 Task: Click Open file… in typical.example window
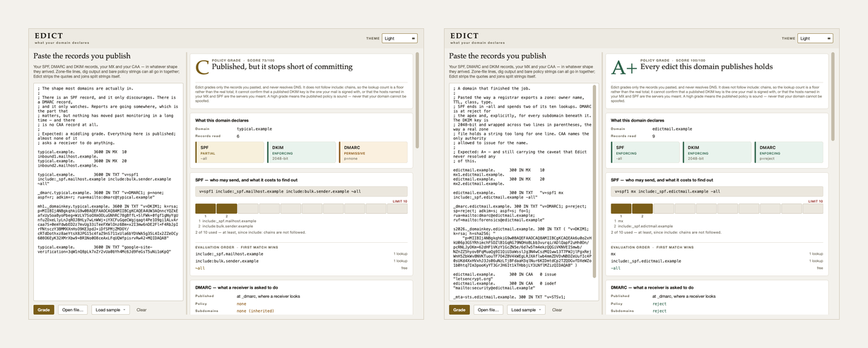(x=74, y=310)
